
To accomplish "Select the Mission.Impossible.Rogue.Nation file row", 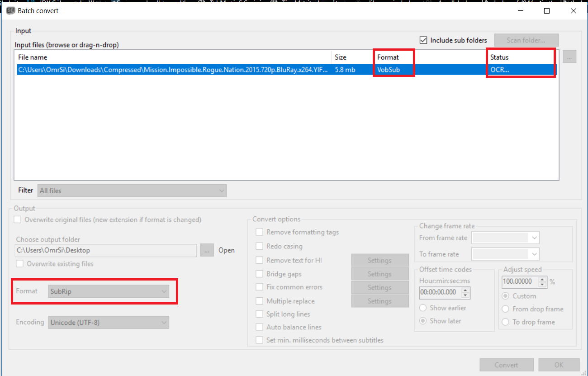I will pos(287,70).
